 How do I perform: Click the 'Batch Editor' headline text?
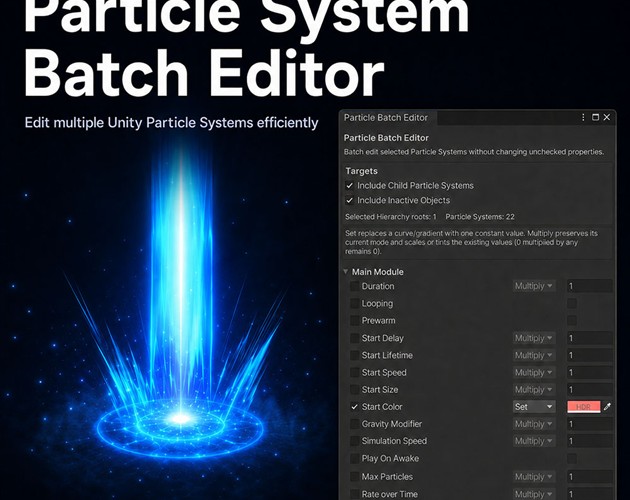[x=204, y=73]
